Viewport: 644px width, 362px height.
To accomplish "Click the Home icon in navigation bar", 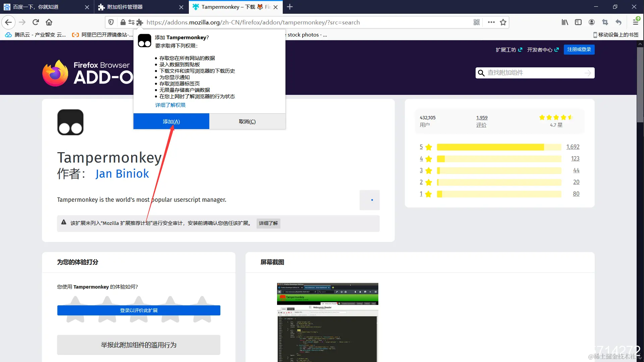I will click(x=49, y=22).
